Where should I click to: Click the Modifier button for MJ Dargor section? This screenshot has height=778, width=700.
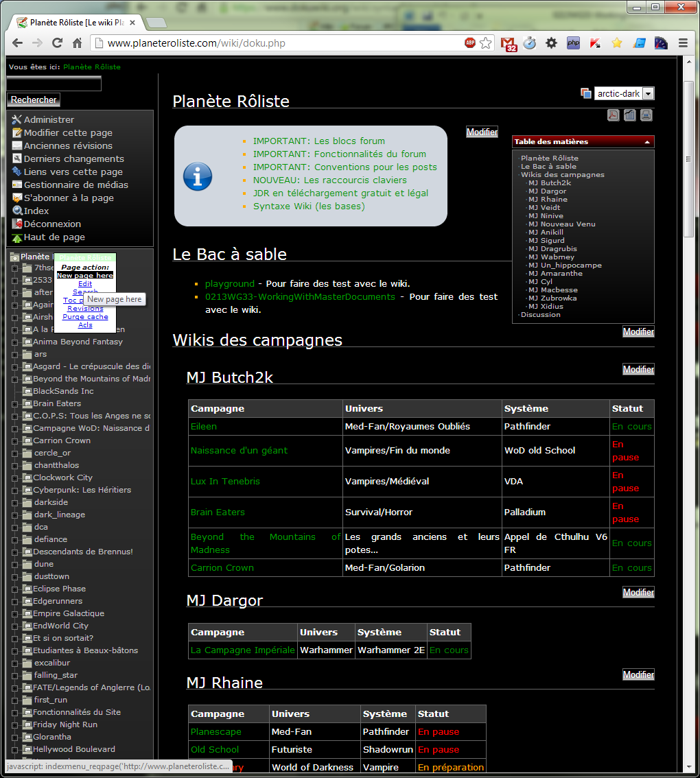[x=638, y=592]
